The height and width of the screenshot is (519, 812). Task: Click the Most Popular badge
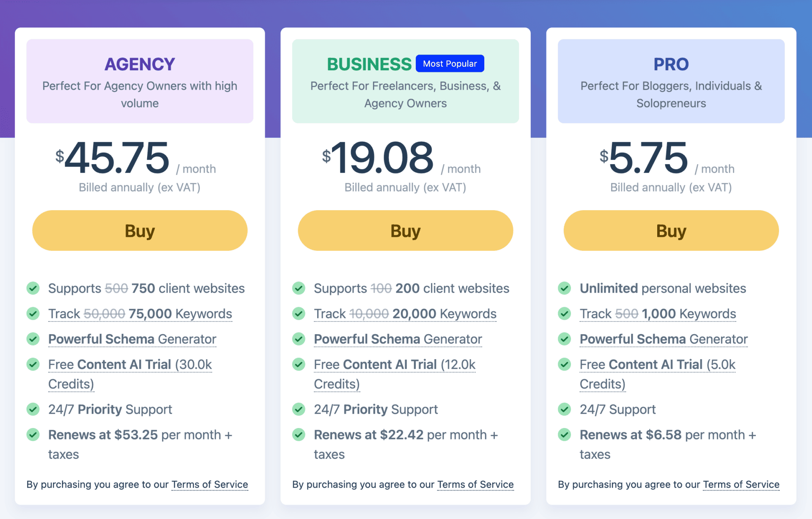click(x=450, y=63)
